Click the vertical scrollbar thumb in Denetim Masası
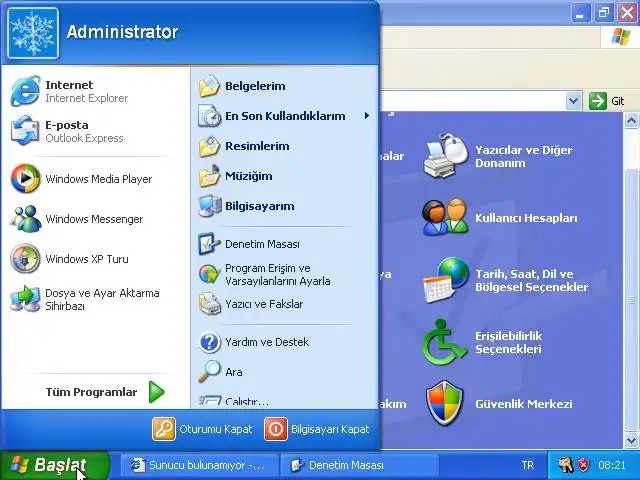640x480 pixels. tap(631, 299)
